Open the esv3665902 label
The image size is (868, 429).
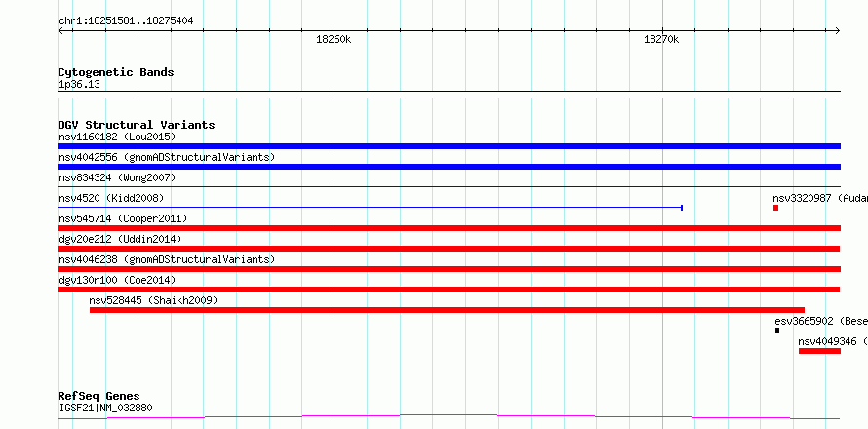point(821,321)
